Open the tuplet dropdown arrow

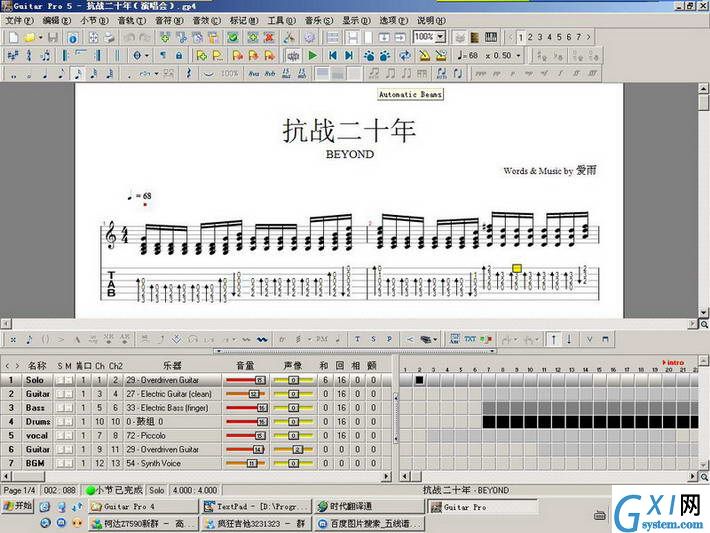pos(156,73)
